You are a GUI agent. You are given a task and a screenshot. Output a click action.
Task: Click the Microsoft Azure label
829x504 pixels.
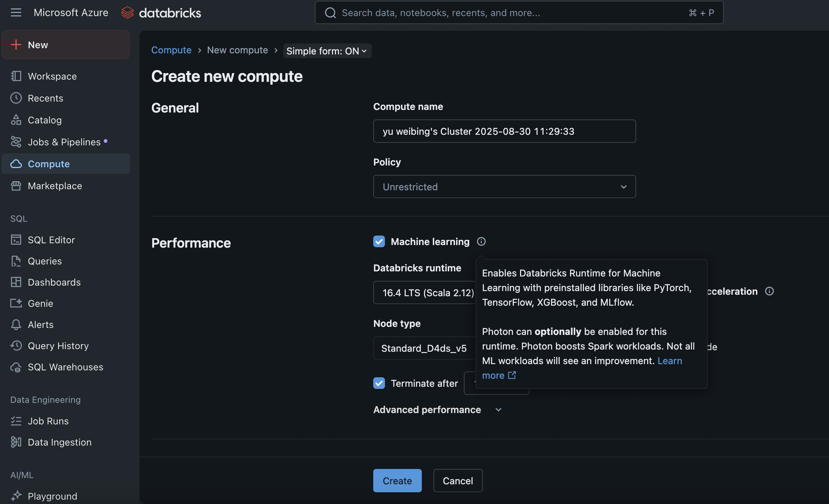point(71,13)
